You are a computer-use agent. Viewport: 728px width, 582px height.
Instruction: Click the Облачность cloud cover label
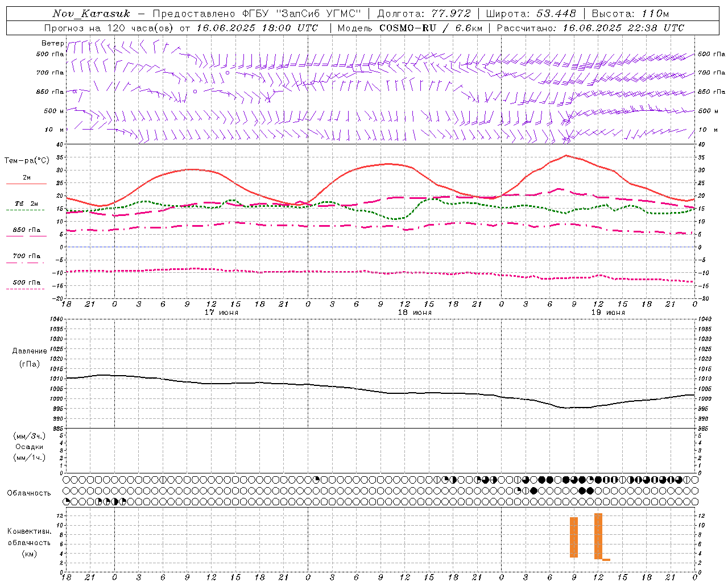coord(29,493)
